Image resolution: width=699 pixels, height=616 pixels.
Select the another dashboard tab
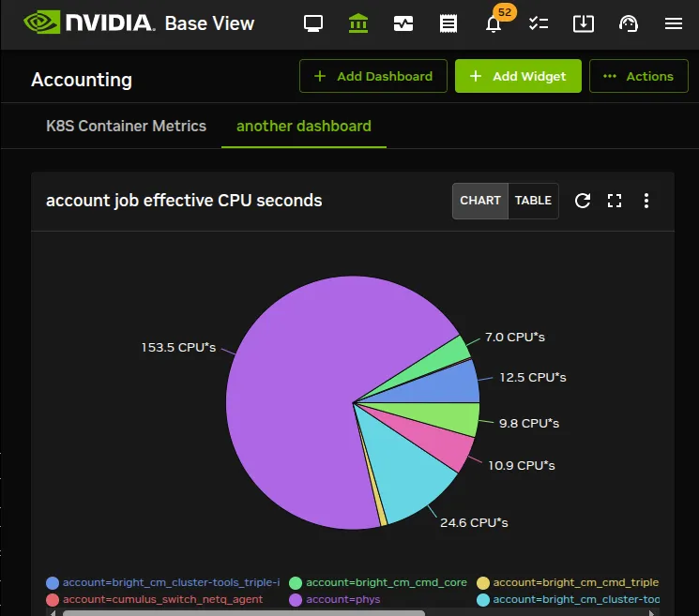304,126
